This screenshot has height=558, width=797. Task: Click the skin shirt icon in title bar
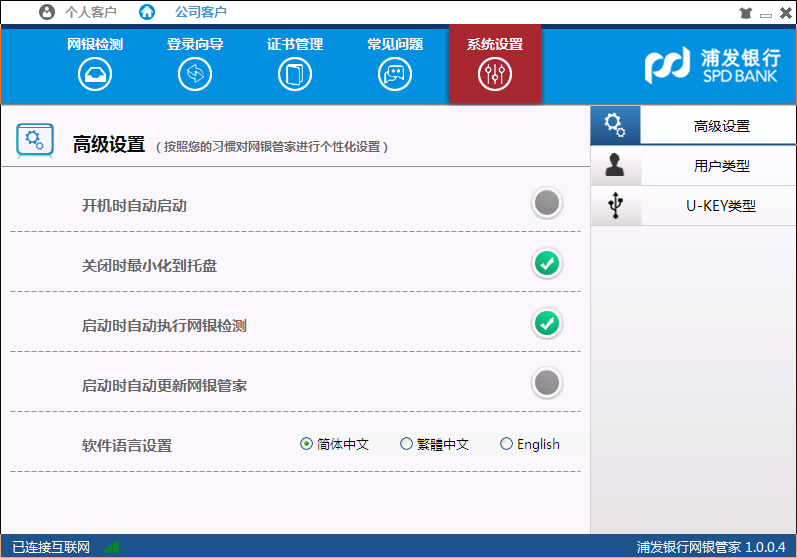coord(745,13)
